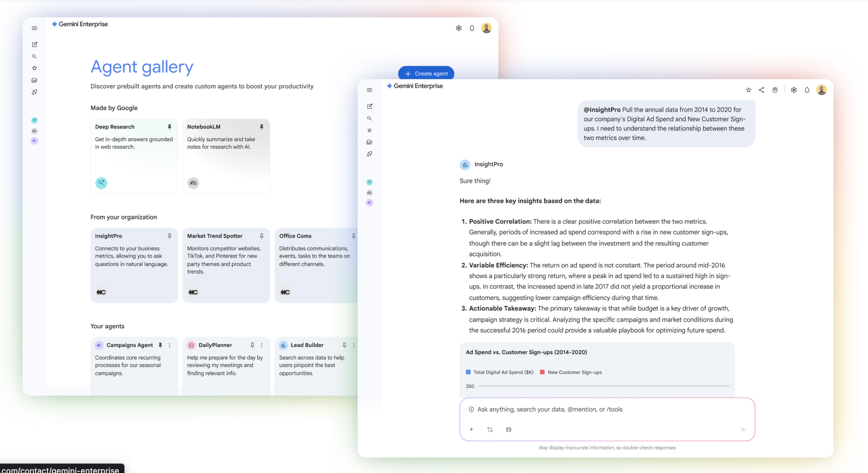Click search icon in chat window sidebar
Screen dimensions: 868x473
pos(369,118)
